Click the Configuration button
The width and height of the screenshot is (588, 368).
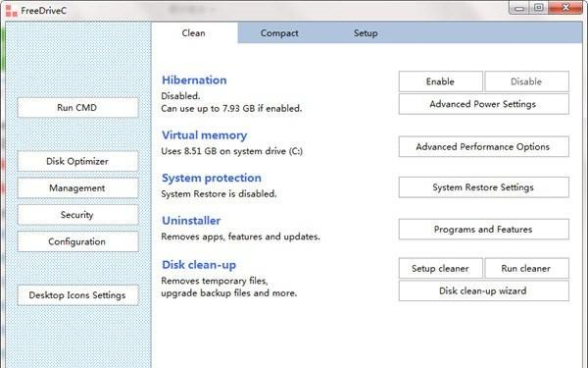77,241
